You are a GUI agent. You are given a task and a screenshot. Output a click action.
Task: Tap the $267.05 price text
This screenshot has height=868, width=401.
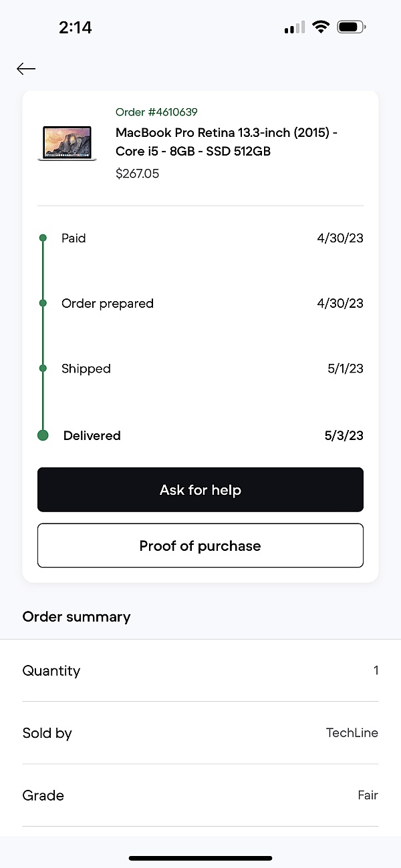coord(137,174)
